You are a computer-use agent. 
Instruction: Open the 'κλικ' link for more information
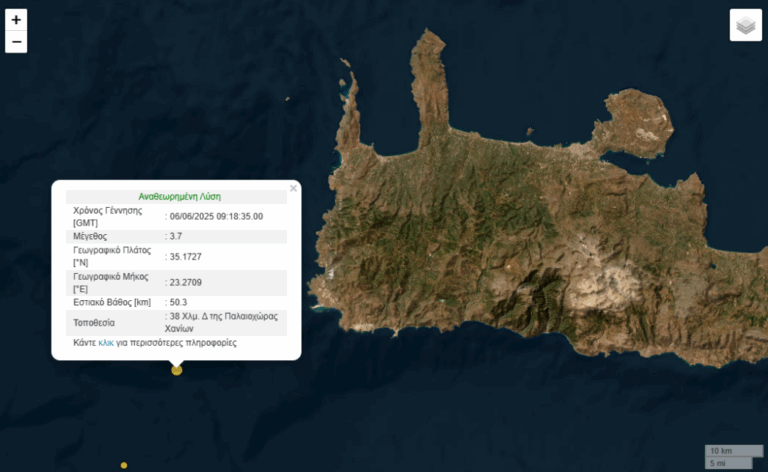[106, 342]
